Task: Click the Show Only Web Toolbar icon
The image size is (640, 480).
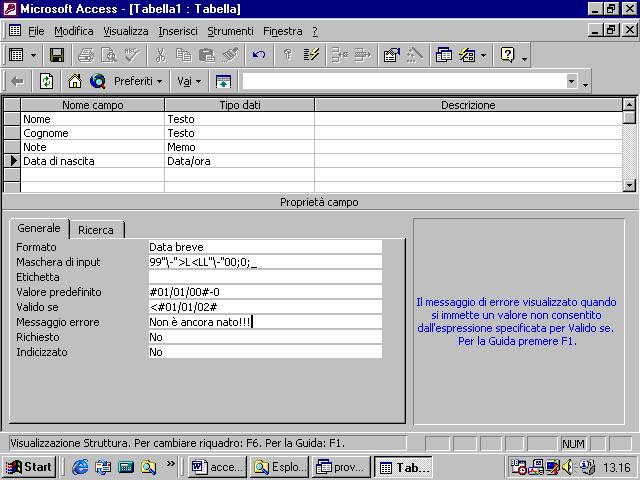Action: click(223, 81)
